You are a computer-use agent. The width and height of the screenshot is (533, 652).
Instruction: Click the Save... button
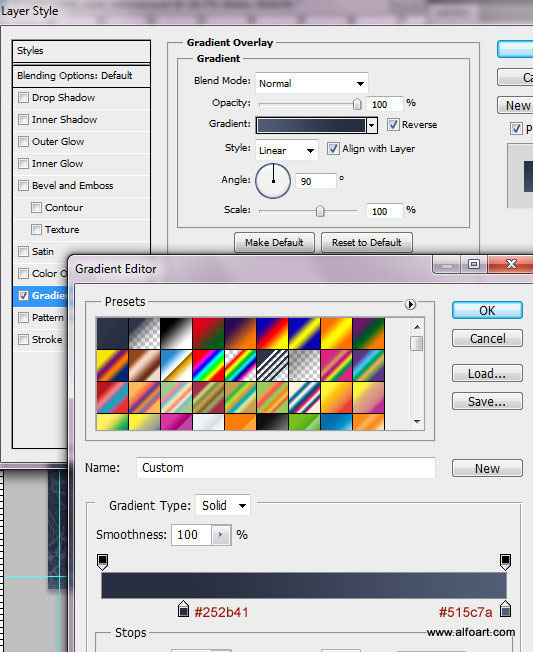[x=487, y=401]
